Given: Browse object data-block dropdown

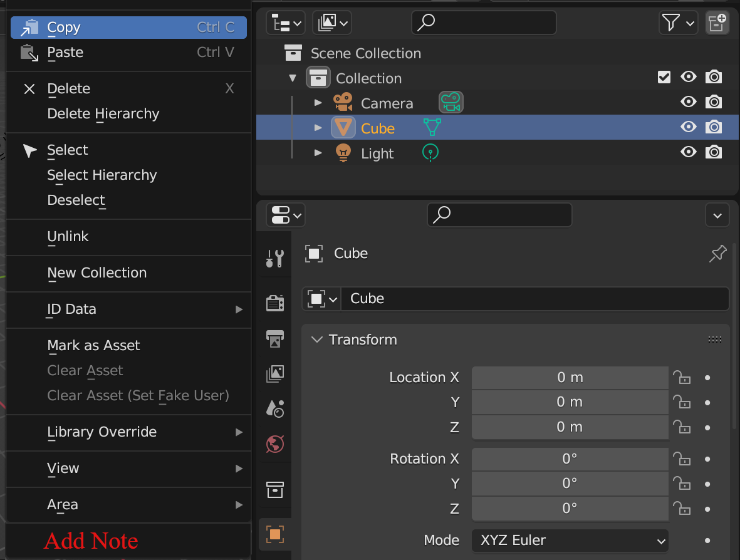Looking at the screenshot, I should (321, 299).
